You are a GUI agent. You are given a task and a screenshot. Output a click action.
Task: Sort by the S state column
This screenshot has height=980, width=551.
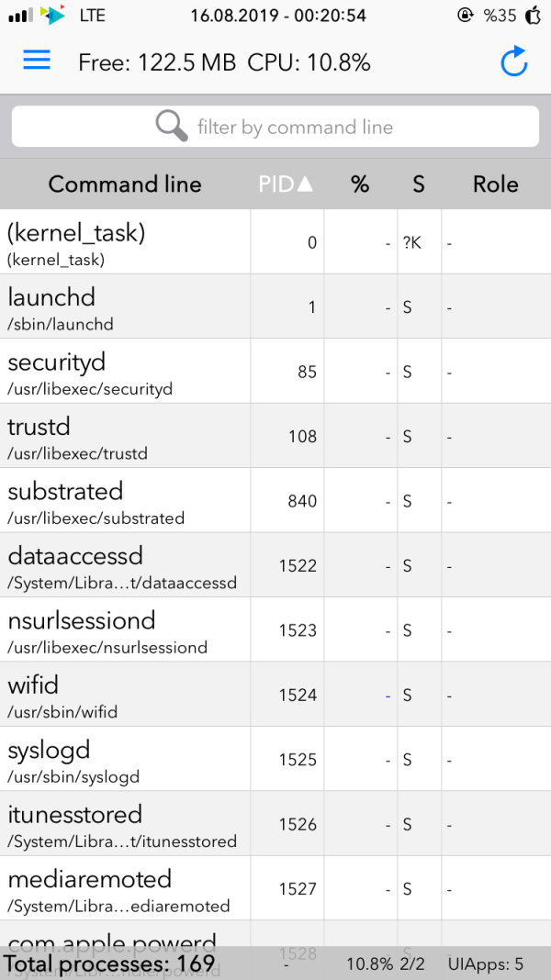pyautogui.click(x=419, y=184)
